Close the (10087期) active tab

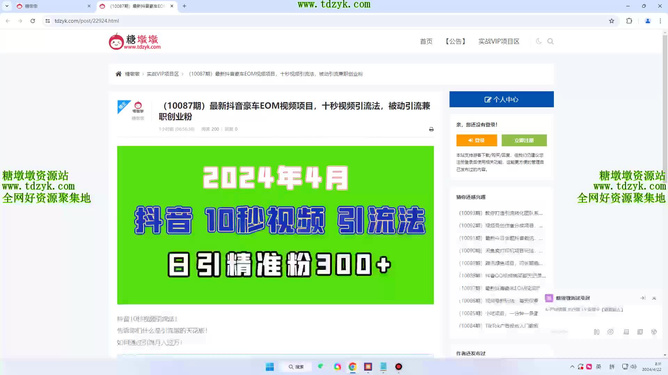[x=172, y=6]
